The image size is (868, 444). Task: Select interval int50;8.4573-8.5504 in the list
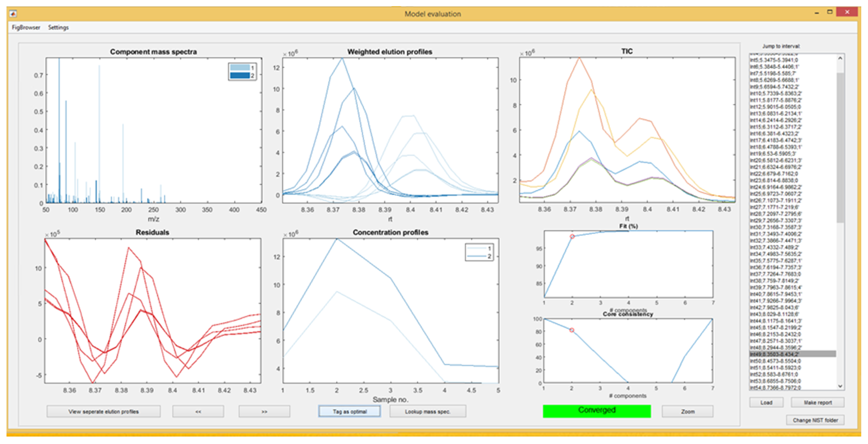click(x=775, y=361)
